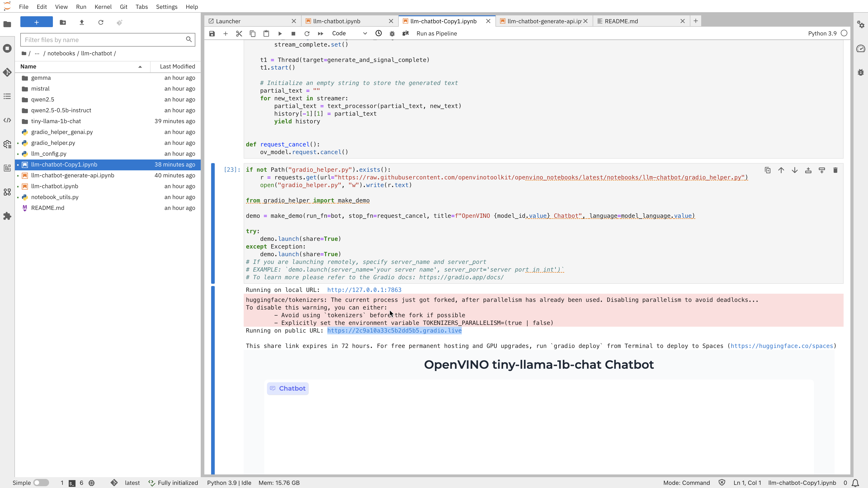Move cell up with arrow icon

click(781, 170)
